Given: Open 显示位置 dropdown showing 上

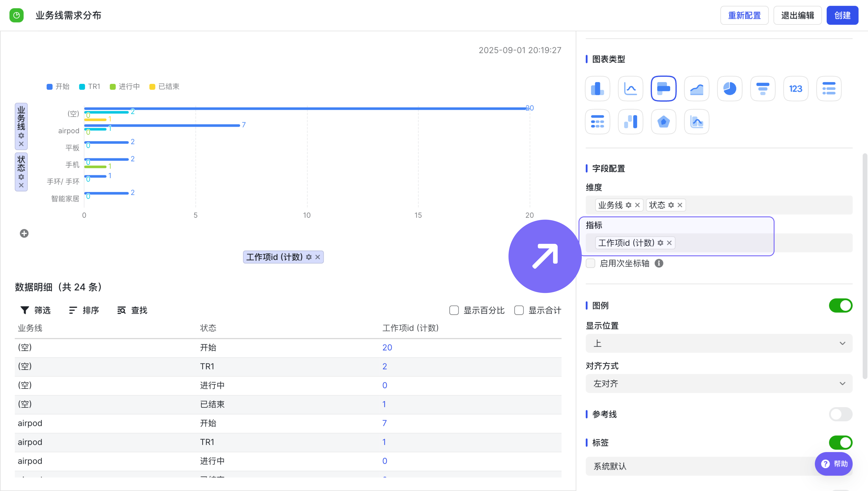Looking at the screenshot, I should [x=719, y=343].
